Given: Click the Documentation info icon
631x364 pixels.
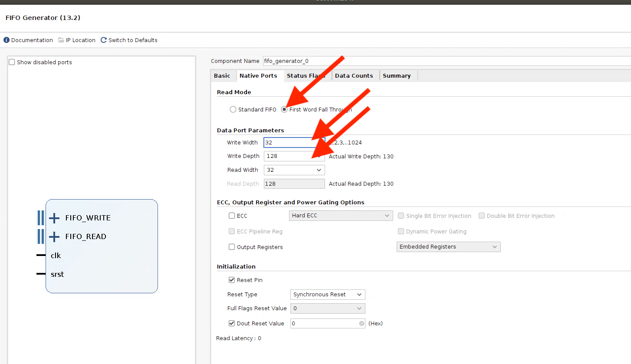Looking at the screenshot, I should pyautogui.click(x=7, y=40).
